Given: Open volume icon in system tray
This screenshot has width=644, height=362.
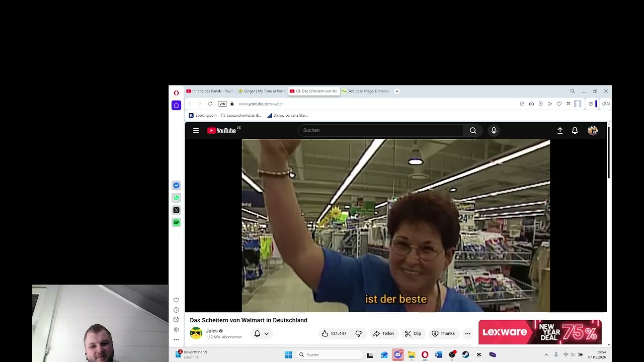Looking at the screenshot, I should click(x=572, y=354).
